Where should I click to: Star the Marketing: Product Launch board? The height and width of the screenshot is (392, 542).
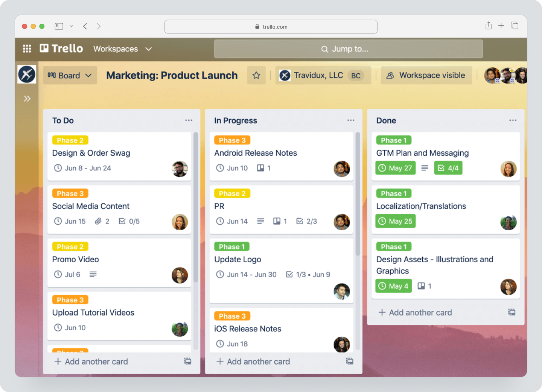(256, 75)
